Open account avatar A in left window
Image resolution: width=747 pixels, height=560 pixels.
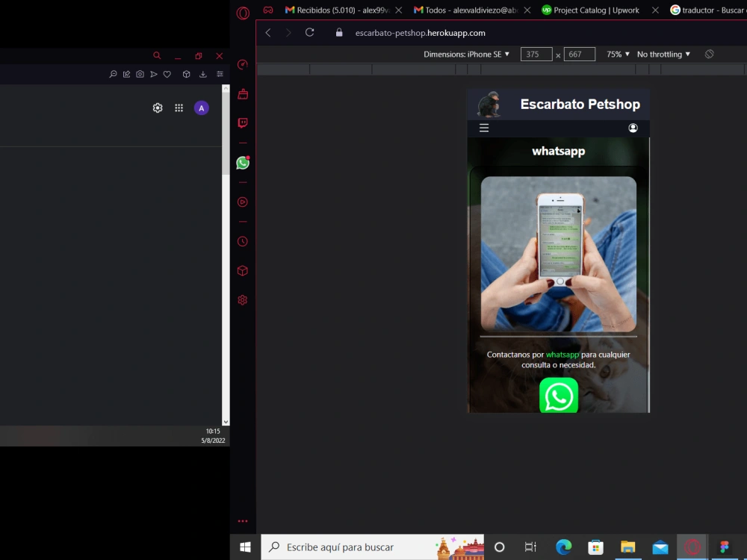(202, 108)
